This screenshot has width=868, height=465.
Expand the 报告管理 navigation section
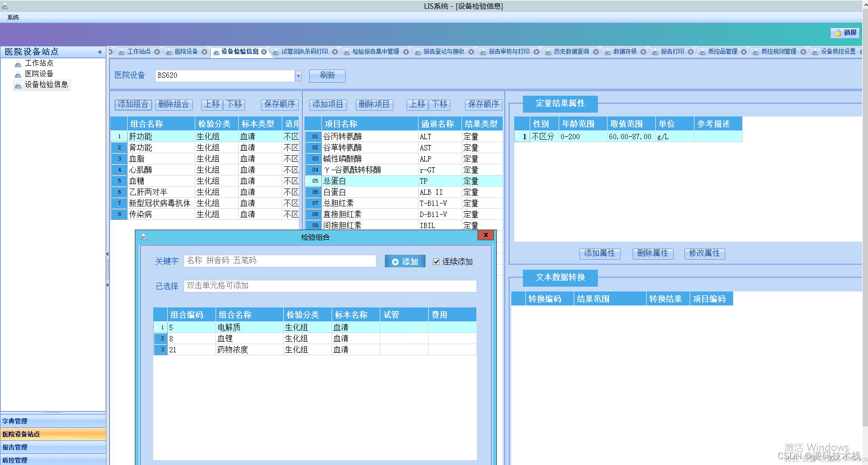pos(53,448)
